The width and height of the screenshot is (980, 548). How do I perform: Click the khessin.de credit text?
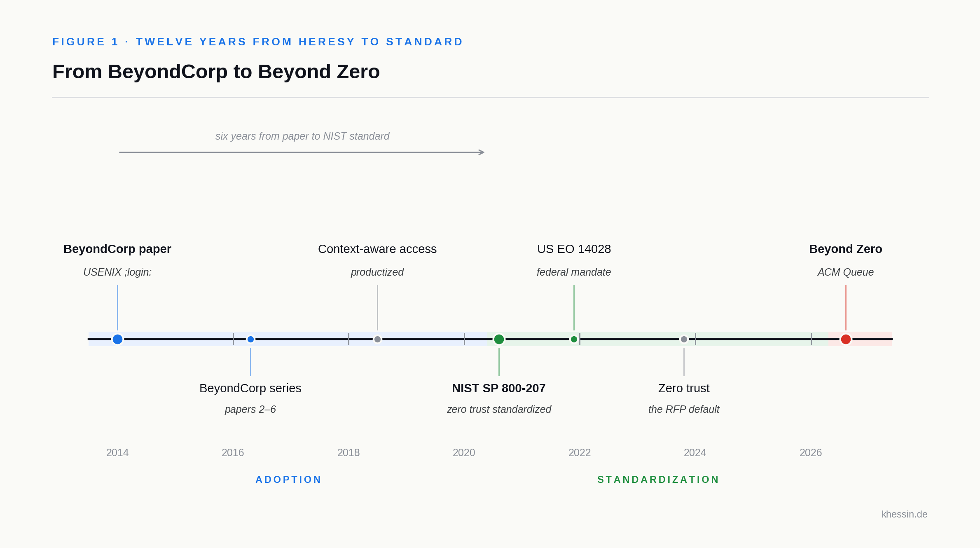tap(904, 514)
